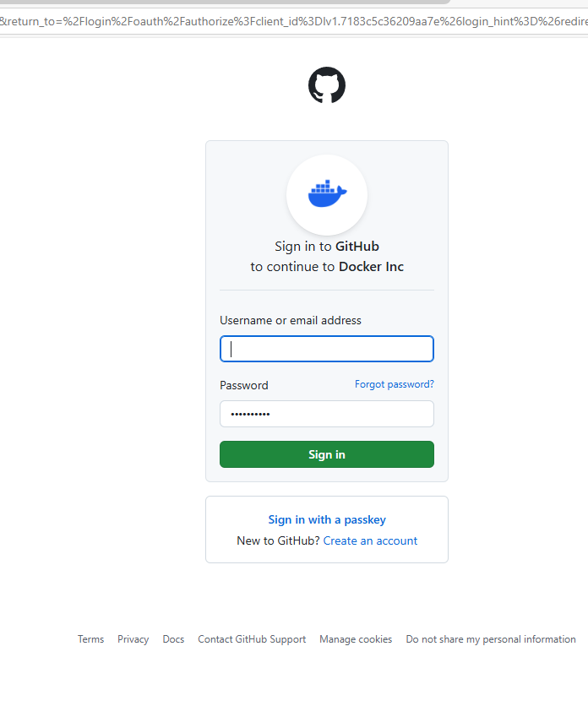Viewport: 588px width, 706px height.
Task: Click the GitHub Octocat logo
Action: pyautogui.click(x=327, y=85)
